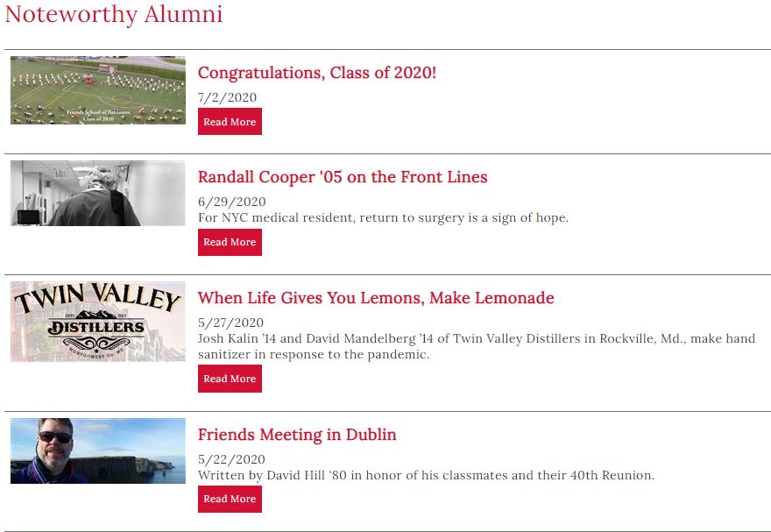
Task: Click the David Hill Dublin cliffs photo
Action: (98, 450)
